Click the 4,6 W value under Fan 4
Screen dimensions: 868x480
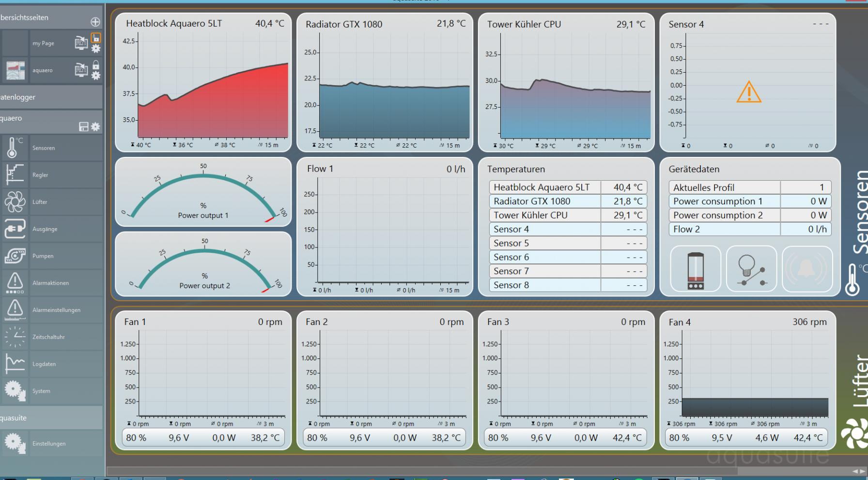point(767,438)
